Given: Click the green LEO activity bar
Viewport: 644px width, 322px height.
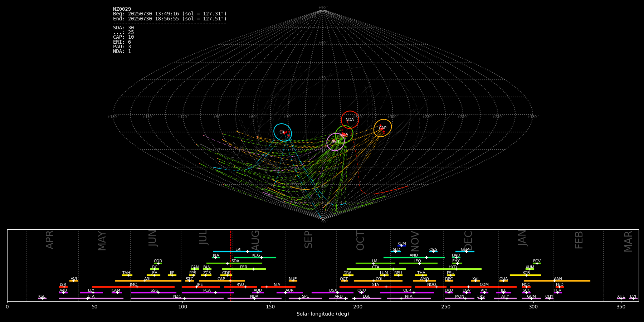Looking at the screenshot, I should click(418, 263).
